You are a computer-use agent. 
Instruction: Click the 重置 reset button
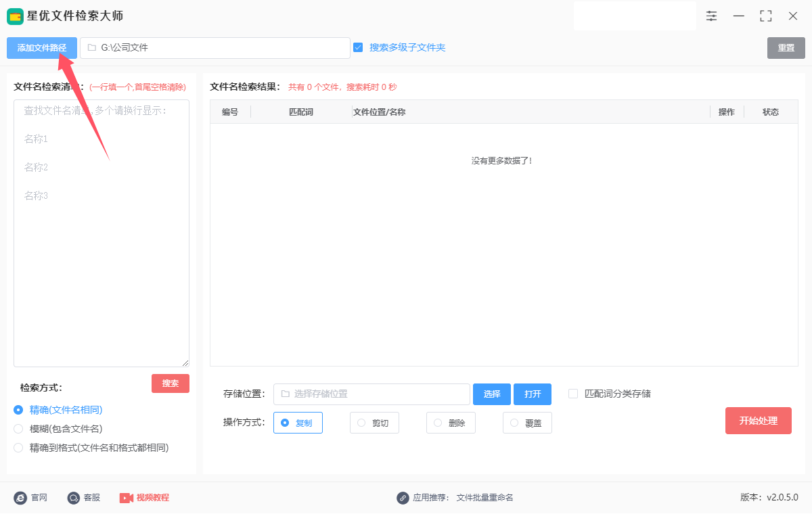point(786,48)
